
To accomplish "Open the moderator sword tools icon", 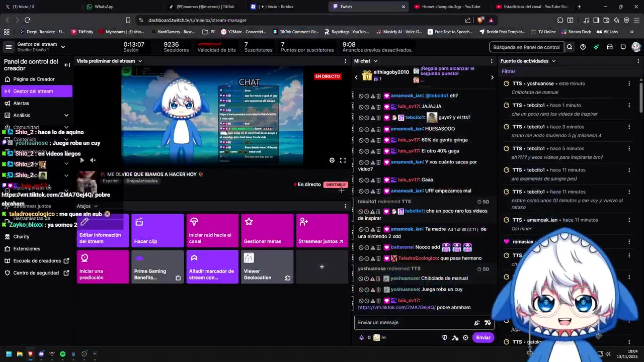I will point(455,337).
